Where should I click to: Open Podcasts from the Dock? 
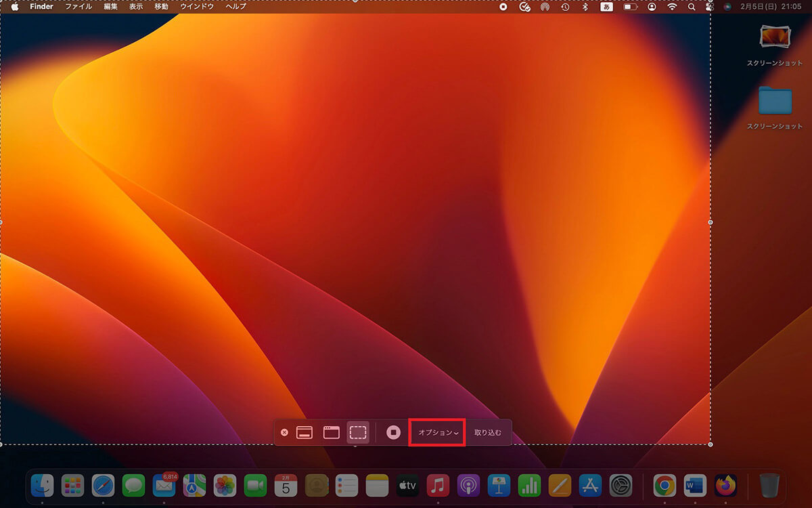468,485
